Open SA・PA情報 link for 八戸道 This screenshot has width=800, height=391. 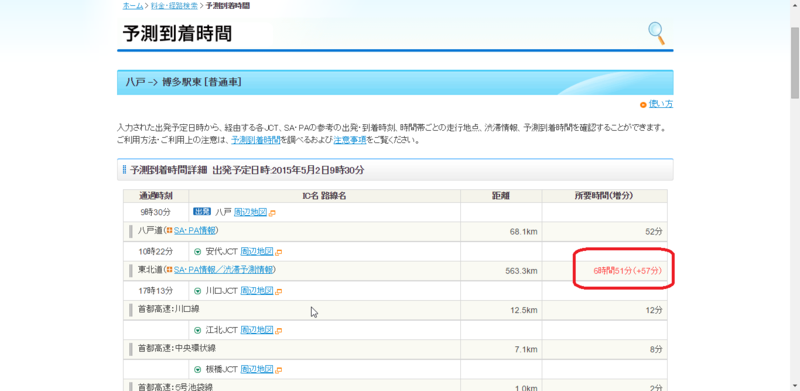(195, 231)
